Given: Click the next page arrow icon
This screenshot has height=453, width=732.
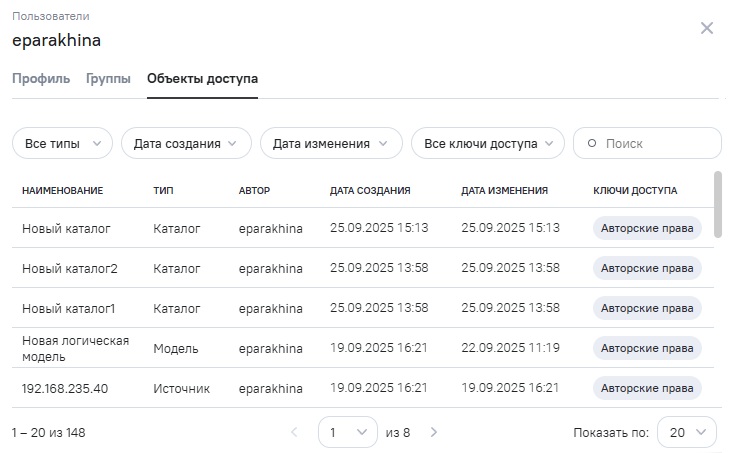Looking at the screenshot, I should [x=433, y=433].
